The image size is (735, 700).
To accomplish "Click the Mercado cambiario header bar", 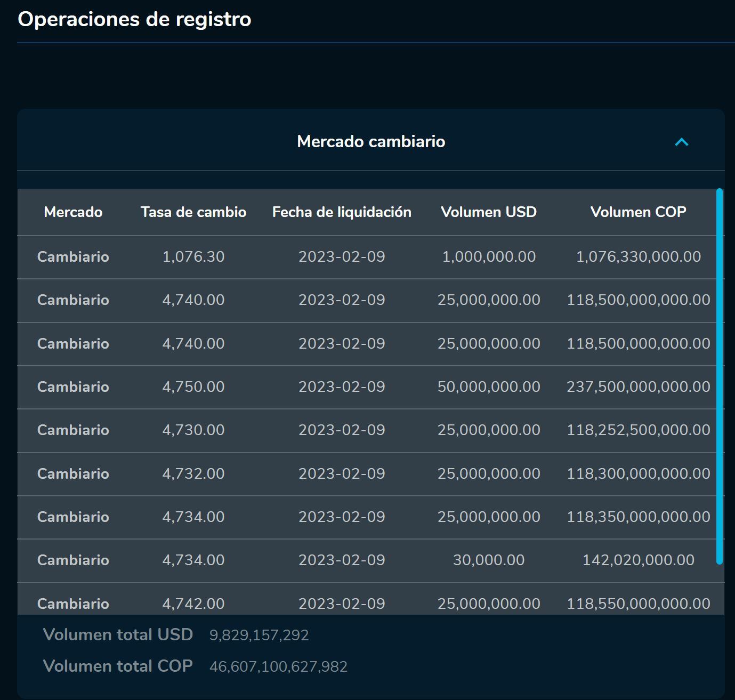I will pos(371,142).
